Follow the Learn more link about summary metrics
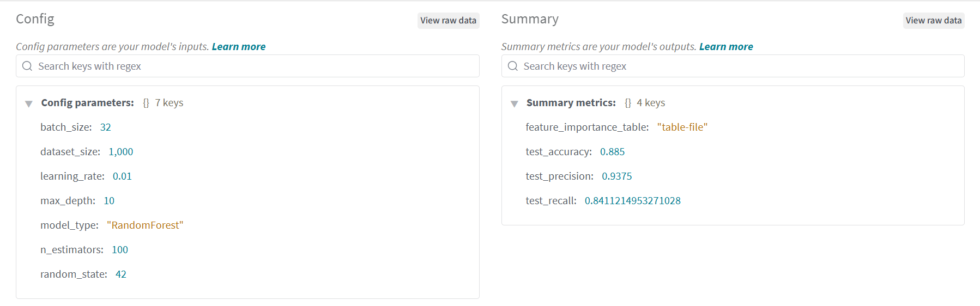This screenshot has height=306, width=980. [x=726, y=47]
